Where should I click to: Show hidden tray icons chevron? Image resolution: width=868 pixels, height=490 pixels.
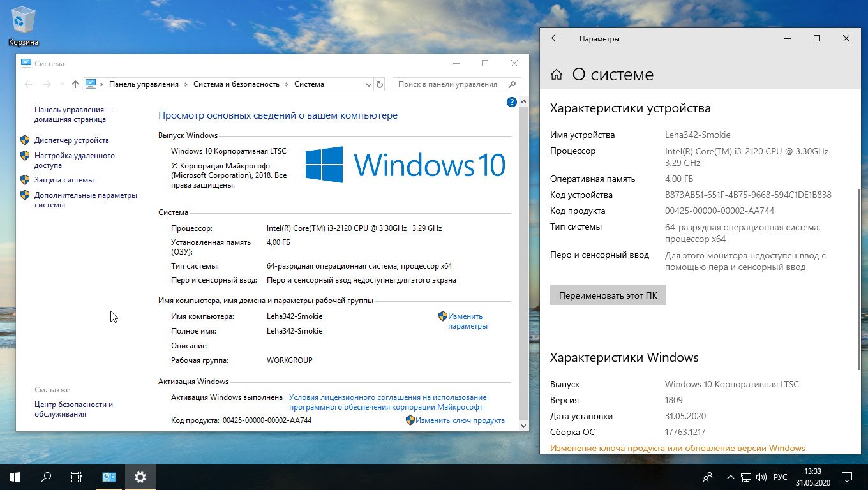[x=730, y=477]
